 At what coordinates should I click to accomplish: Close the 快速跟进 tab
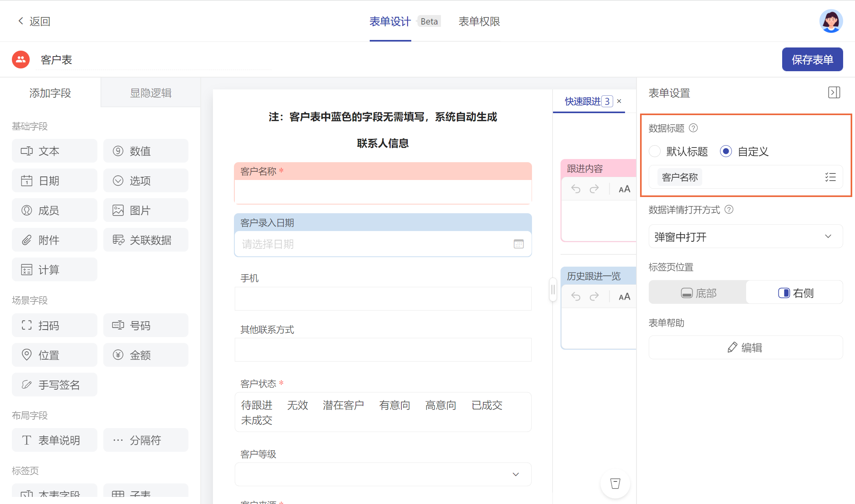[619, 101]
